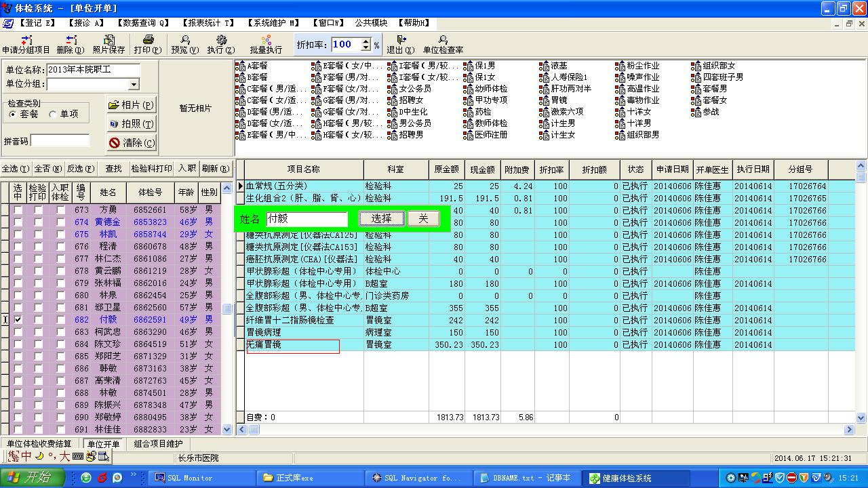Open the 数据查询 menu
The image size is (868, 488).
(x=142, y=23)
